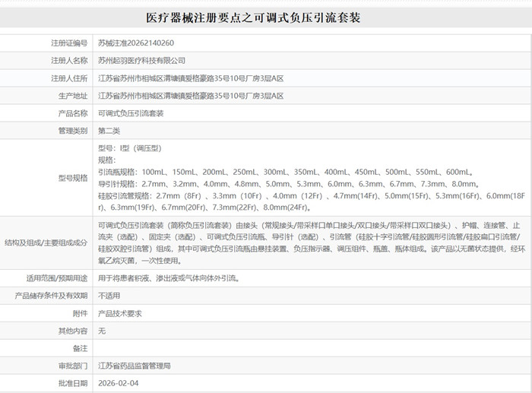
Task: Select the 不适用 value
Action: click(109, 296)
